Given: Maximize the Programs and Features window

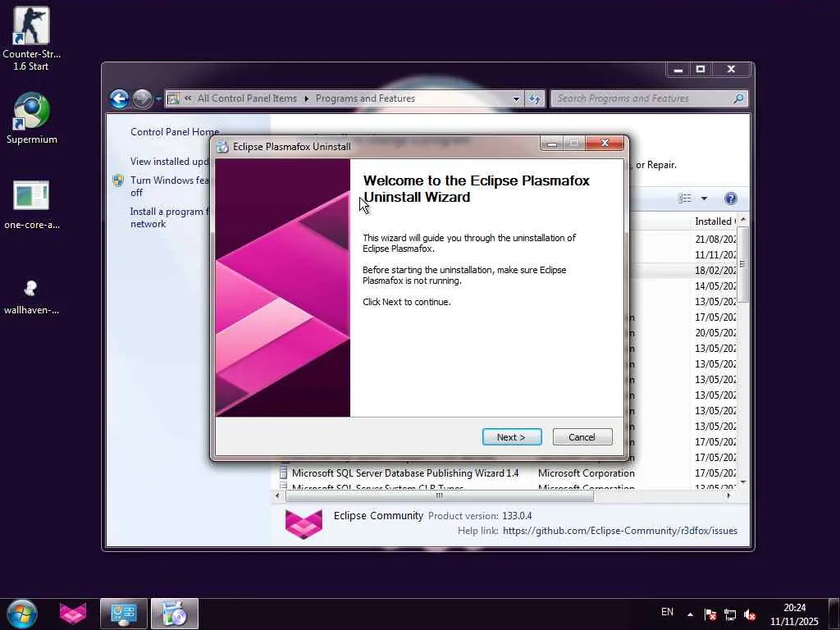Looking at the screenshot, I should click(701, 70).
